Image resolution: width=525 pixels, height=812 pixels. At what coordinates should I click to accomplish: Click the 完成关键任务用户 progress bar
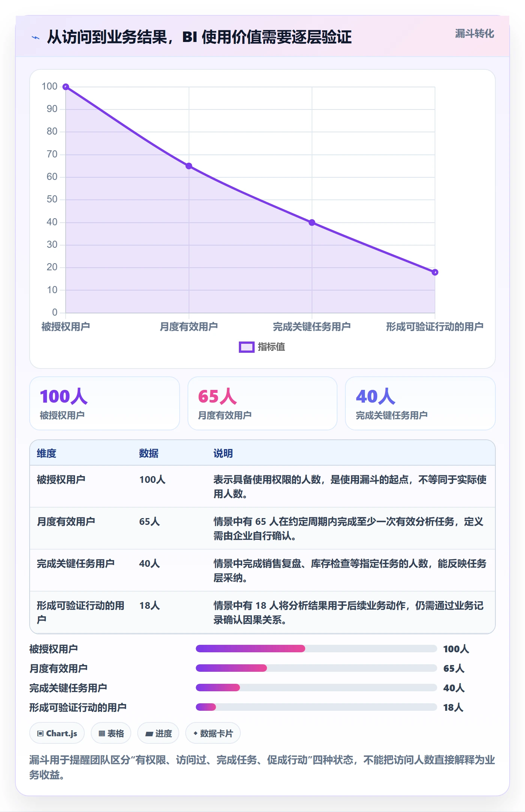click(x=316, y=688)
